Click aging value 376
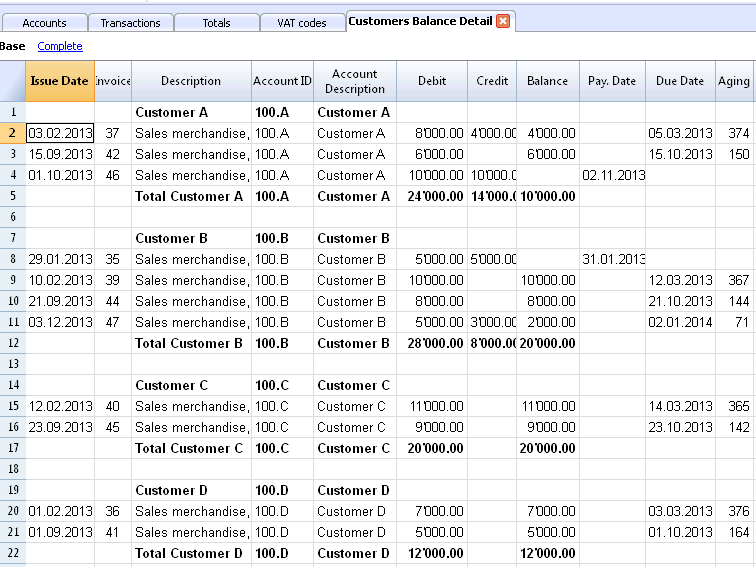 734,511
